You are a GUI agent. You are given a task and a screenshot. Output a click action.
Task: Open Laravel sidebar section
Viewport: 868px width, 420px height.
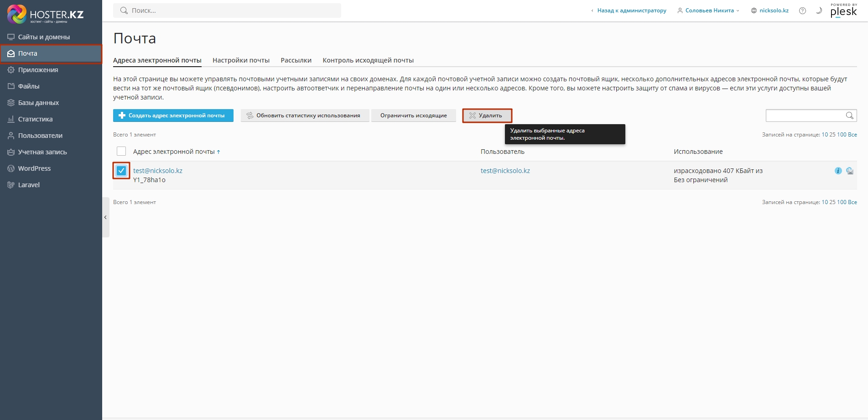(x=51, y=185)
